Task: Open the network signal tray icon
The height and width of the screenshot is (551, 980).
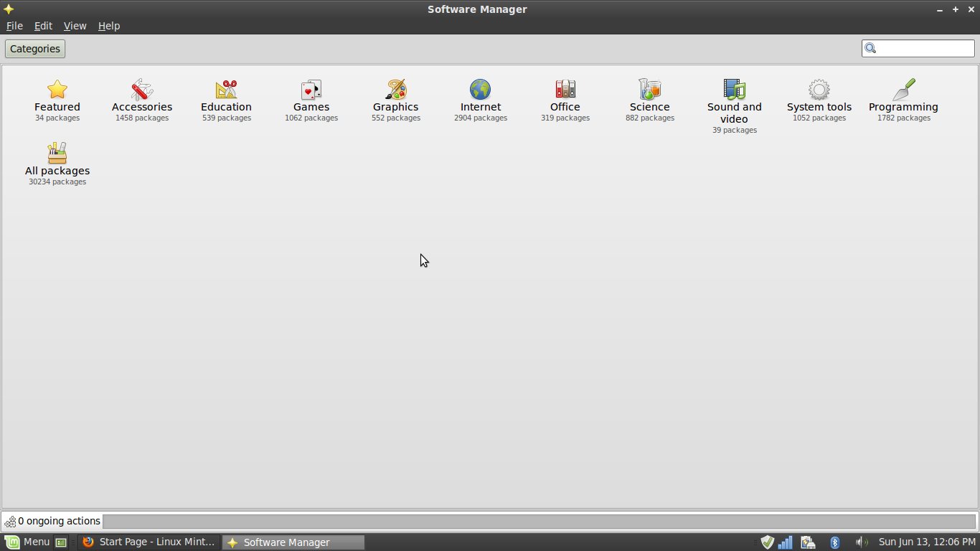Action: [x=786, y=542]
